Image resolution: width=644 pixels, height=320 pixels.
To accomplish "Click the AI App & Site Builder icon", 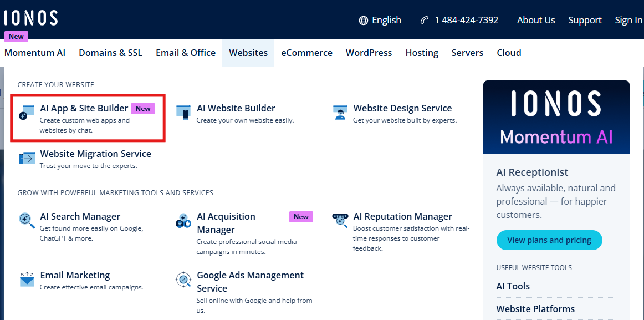I will (x=27, y=113).
